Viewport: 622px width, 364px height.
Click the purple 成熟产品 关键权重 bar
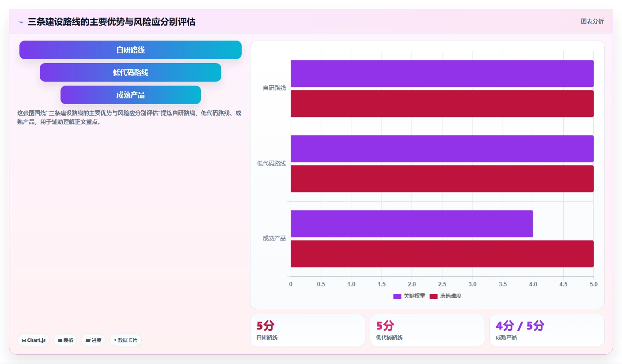[x=412, y=224]
